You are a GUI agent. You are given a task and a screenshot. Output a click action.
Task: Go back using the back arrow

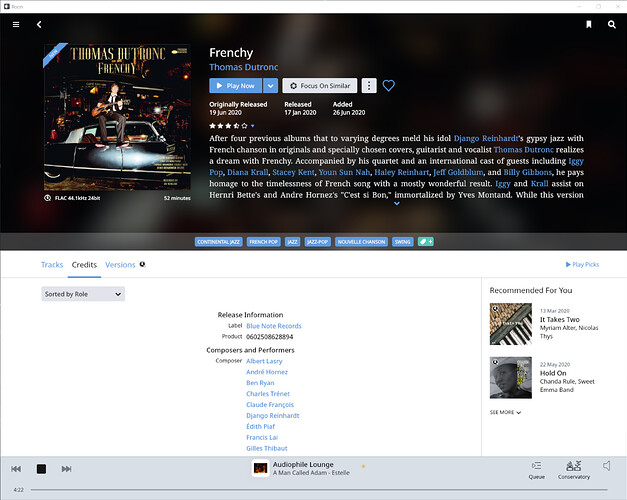tap(39, 24)
